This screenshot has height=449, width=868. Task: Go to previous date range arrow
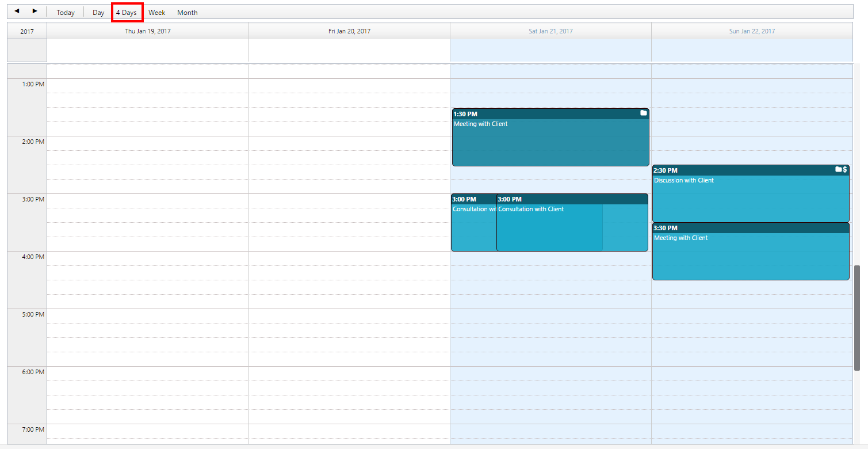(x=17, y=11)
